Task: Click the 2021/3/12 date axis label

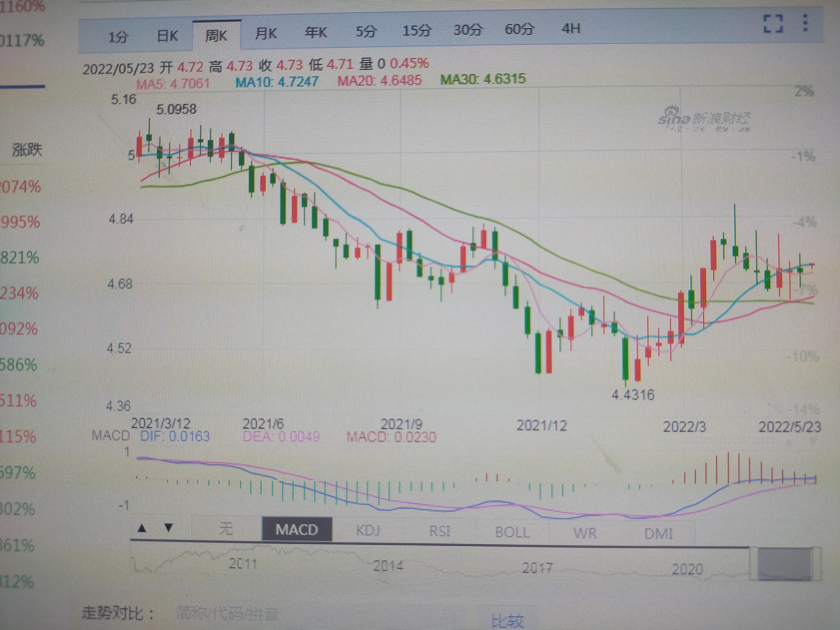Action: tap(161, 423)
